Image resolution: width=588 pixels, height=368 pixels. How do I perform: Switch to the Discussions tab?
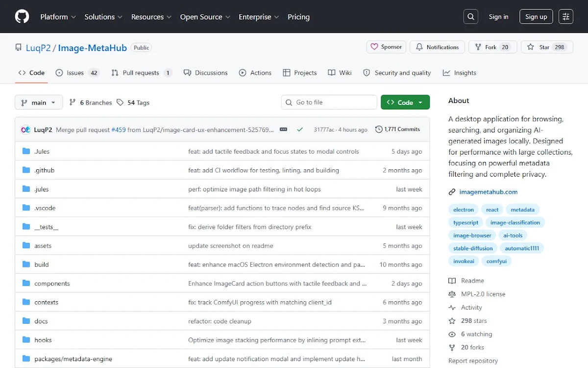[x=206, y=73]
